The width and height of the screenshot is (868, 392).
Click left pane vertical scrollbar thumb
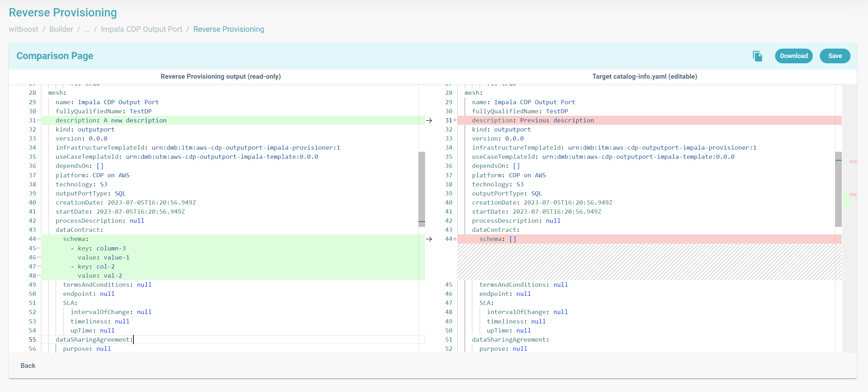tap(422, 189)
